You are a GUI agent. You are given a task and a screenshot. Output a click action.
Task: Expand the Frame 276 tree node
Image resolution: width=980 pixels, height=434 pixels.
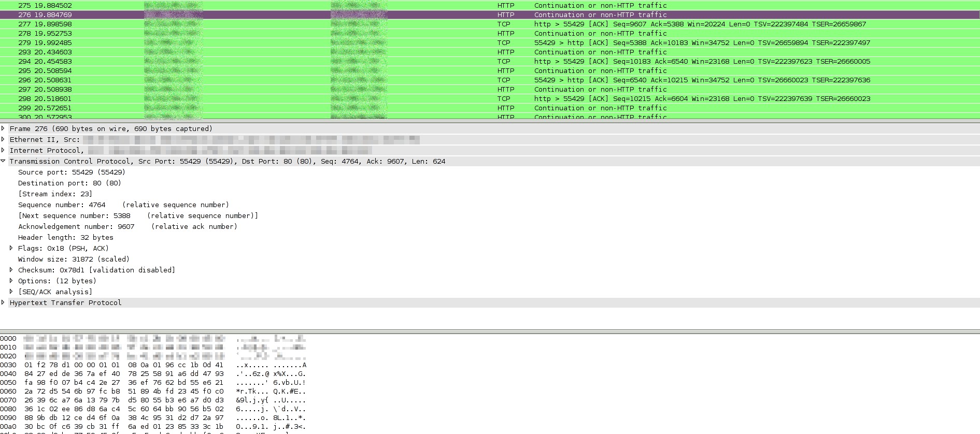point(3,128)
